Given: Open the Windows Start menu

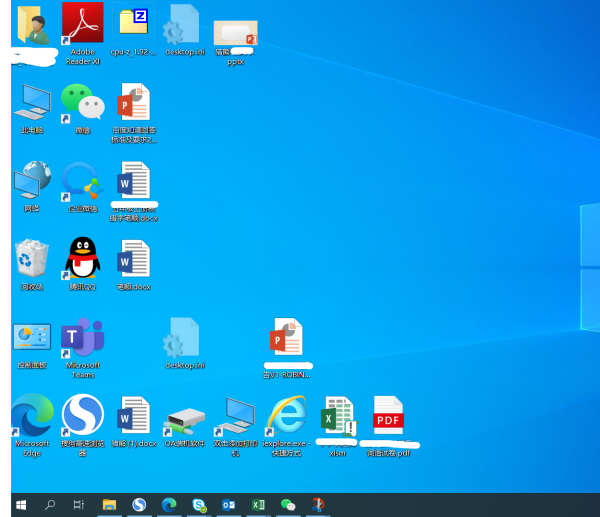Looking at the screenshot, I should [19, 505].
